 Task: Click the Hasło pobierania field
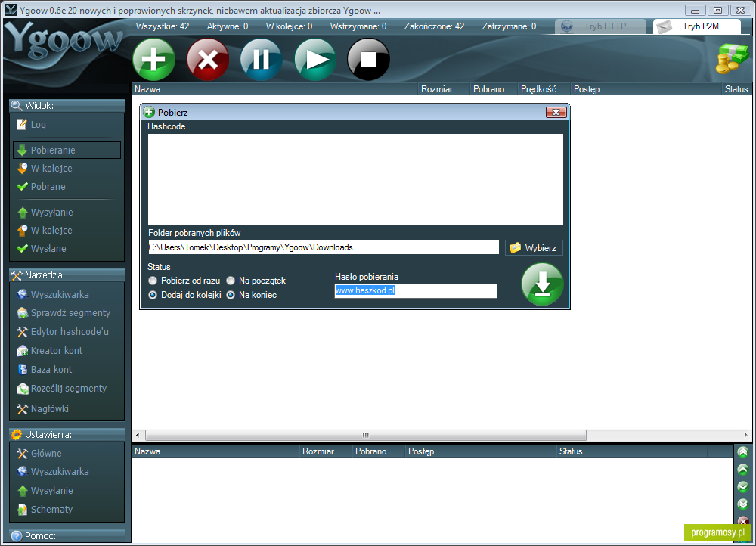[416, 291]
